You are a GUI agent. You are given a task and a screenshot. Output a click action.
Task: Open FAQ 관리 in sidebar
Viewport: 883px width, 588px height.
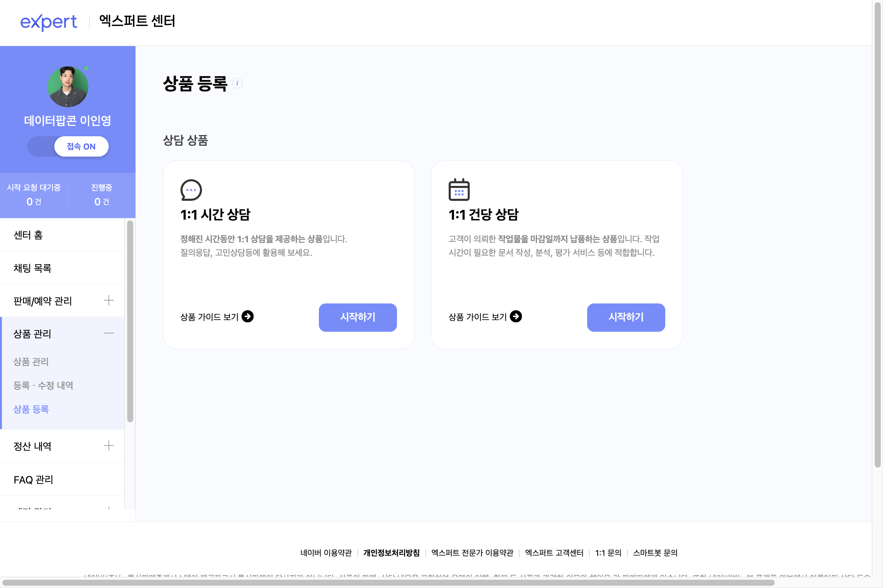62,479
